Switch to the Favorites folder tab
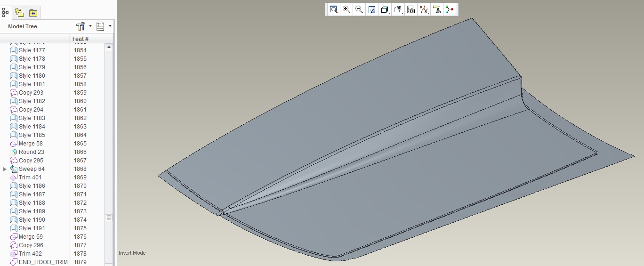The height and width of the screenshot is (266, 644). coord(33,12)
